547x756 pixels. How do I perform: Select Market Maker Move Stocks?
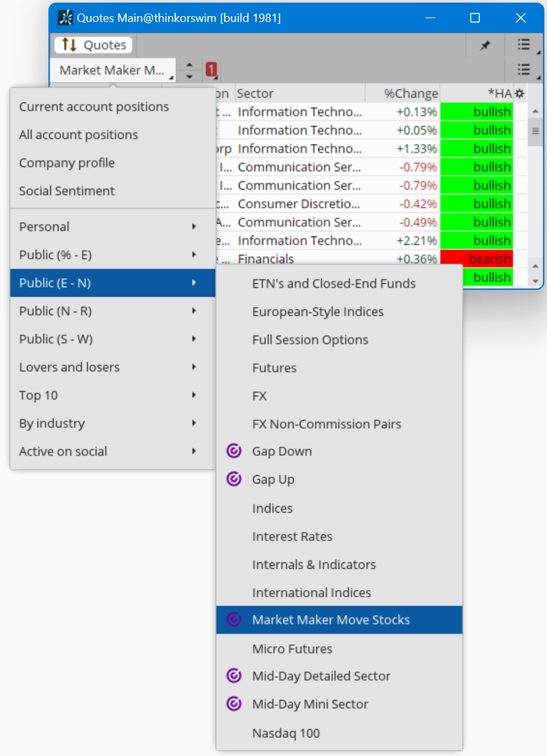[x=339, y=620]
